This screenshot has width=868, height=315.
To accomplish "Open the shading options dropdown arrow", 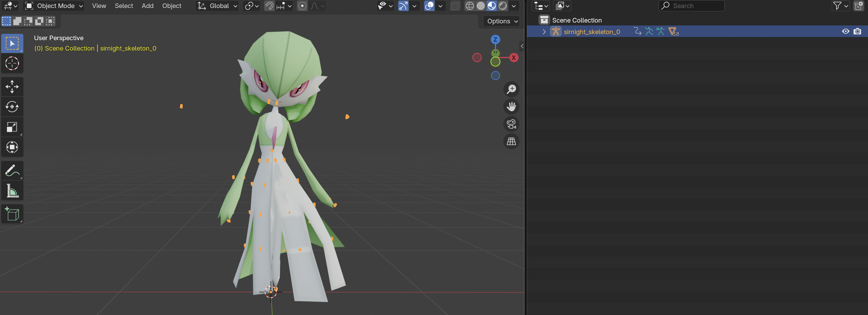I will click(513, 6).
